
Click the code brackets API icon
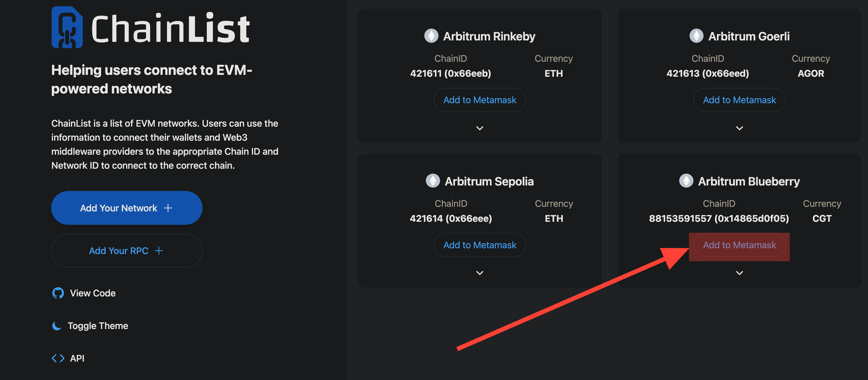pos(58,358)
